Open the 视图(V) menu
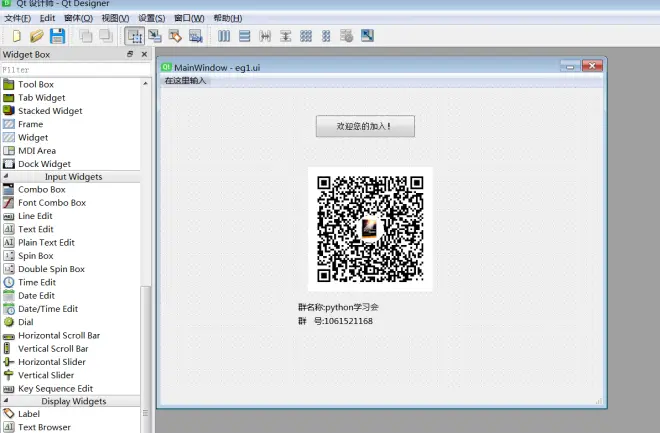The width and height of the screenshot is (660, 433). pyautogui.click(x=115, y=18)
